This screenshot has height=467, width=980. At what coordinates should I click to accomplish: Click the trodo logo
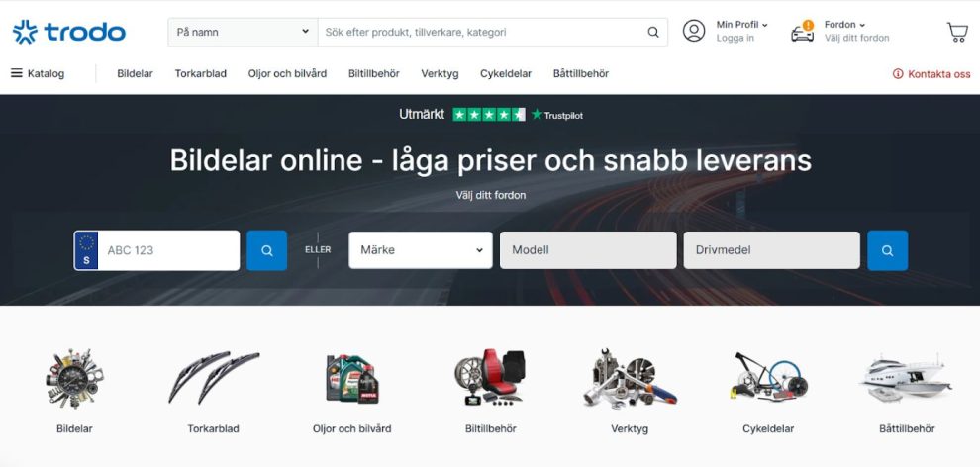[x=68, y=32]
